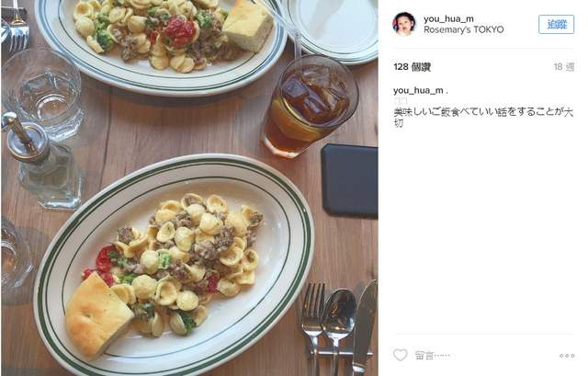Open the you_hua_m profile avatar
Image resolution: width=588 pixels, height=376 pixels.
pyautogui.click(x=404, y=24)
